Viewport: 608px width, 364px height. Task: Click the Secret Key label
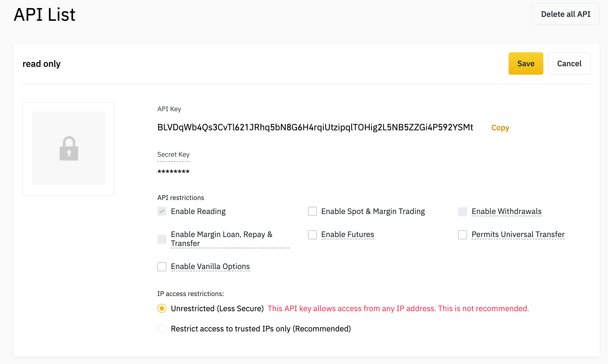pos(173,154)
